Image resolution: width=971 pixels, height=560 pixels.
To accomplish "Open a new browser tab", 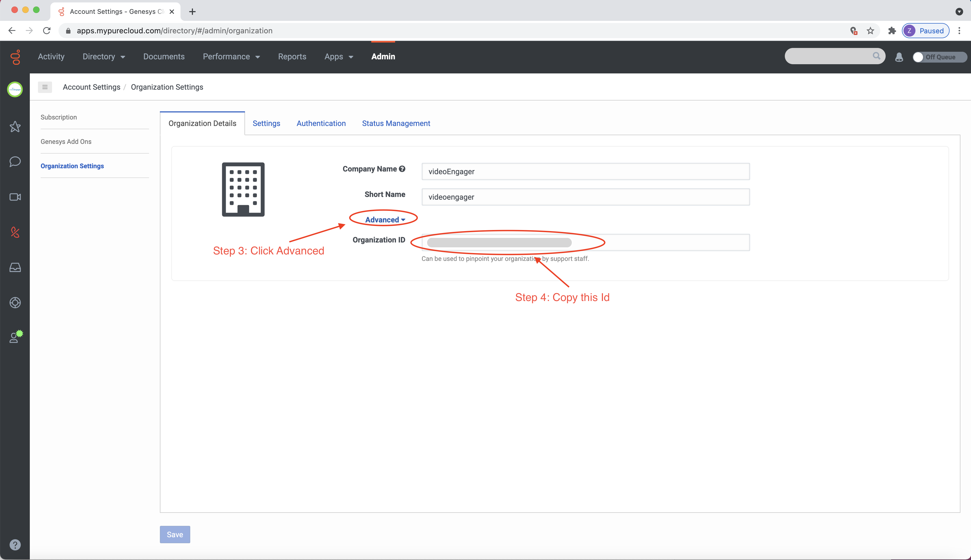I will (x=192, y=12).
